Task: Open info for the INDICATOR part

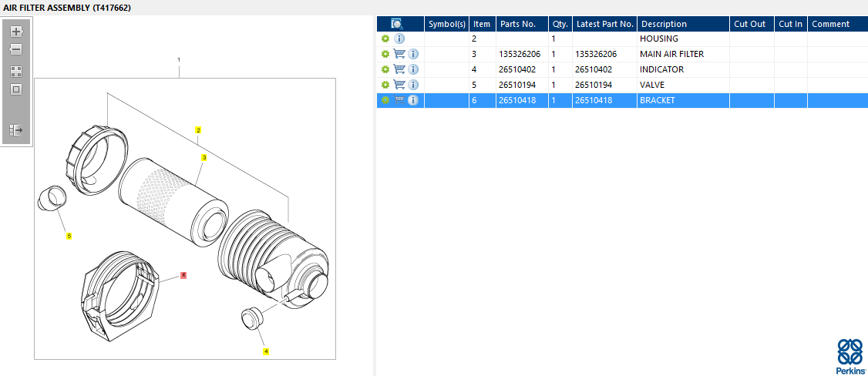Action: point(413,69)
